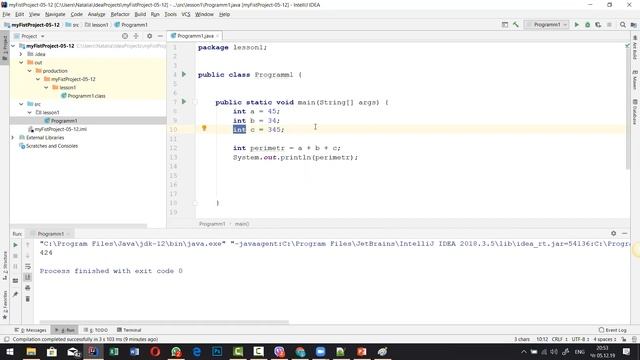Open the Ant Build side panel

tap(635, 47)
